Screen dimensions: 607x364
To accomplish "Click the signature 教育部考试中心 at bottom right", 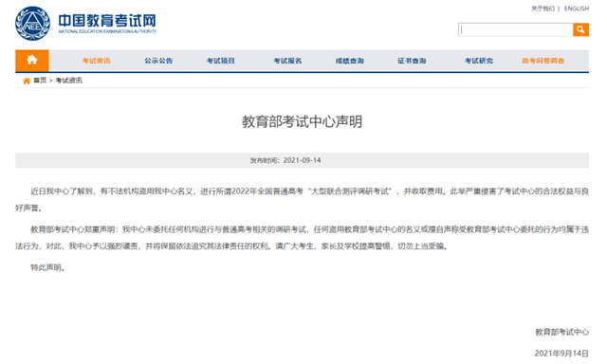I will 562,332.
